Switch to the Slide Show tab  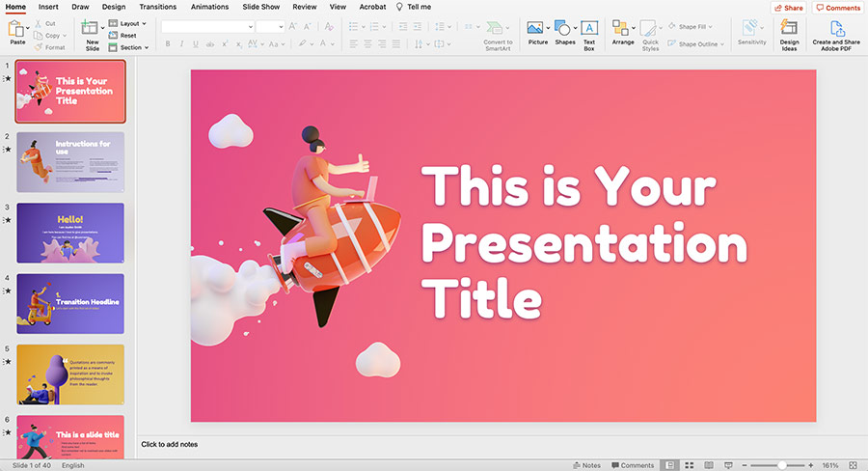[260, 7]
